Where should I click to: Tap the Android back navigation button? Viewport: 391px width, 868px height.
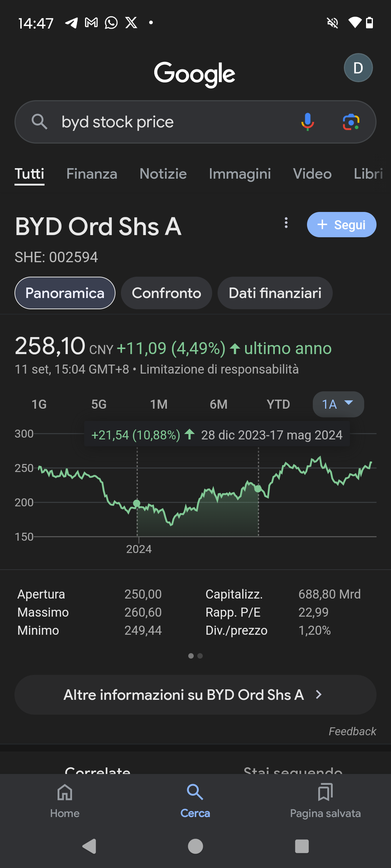89,846
